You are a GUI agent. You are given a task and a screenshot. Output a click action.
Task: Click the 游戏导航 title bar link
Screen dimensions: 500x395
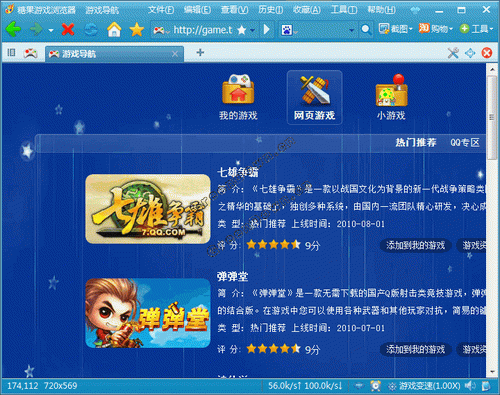(102, 10)
